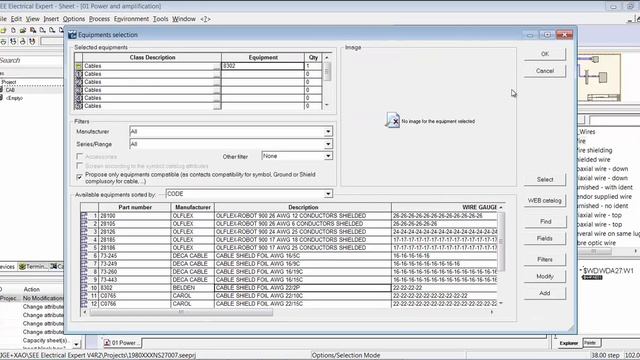Click the available equipments horizontal scrollbar thumb
The height and width of the screenshot is (360, 640).
tap(181, 312)
